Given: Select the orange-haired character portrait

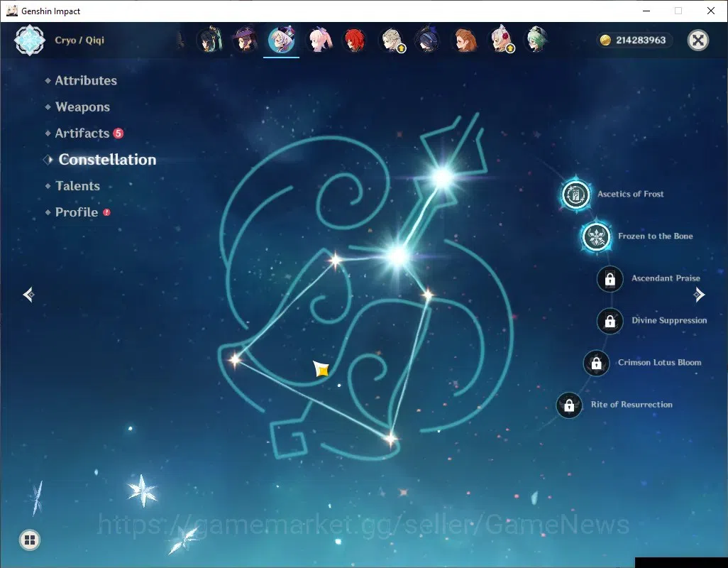Looking at the screenshot, I should pyautogui.click(x=465, y=40).
